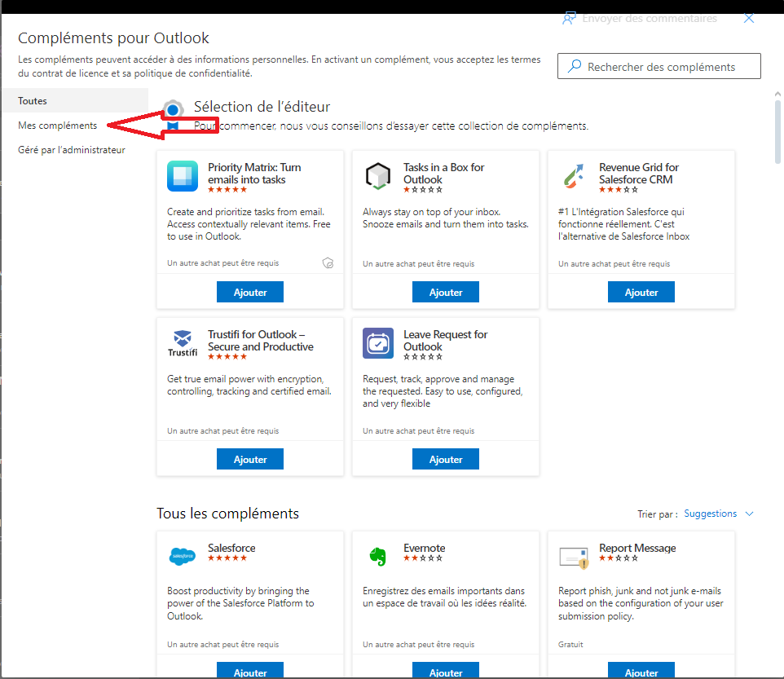Click Envoyer des commentaires link

[650, 19]
